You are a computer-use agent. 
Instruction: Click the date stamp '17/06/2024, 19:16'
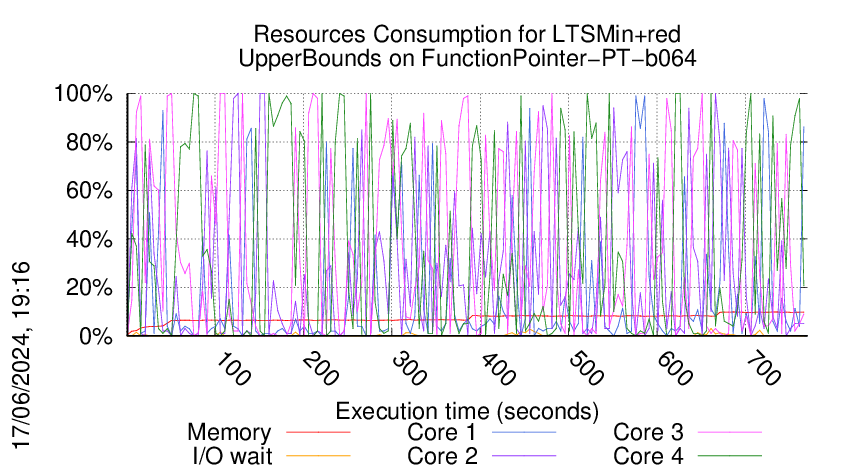21,356
